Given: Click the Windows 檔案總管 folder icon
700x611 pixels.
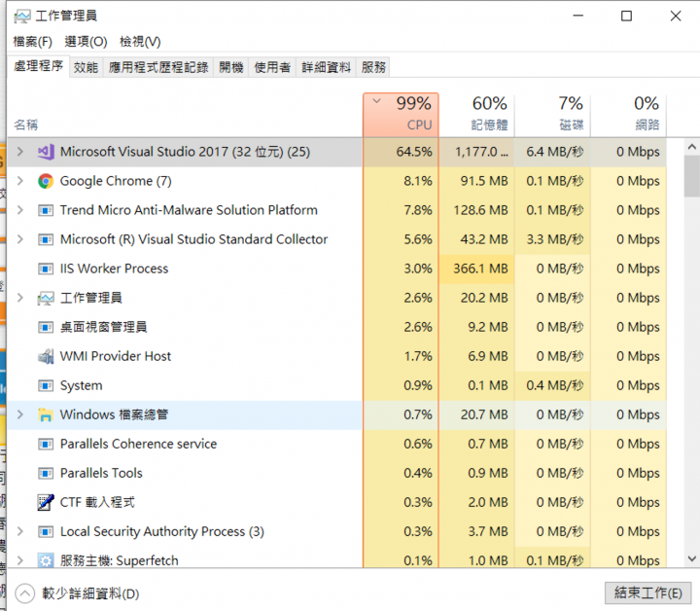Looking at the screenshot, I should [x=46, y=414].
